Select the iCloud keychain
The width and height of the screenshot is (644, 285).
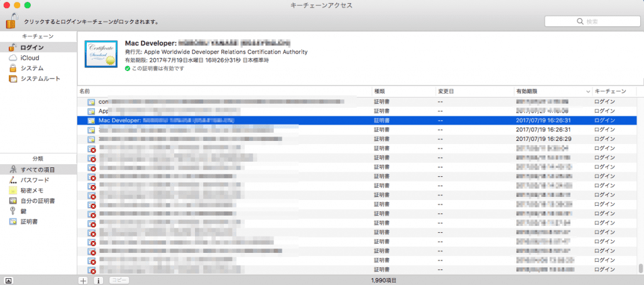click(30, 58)
